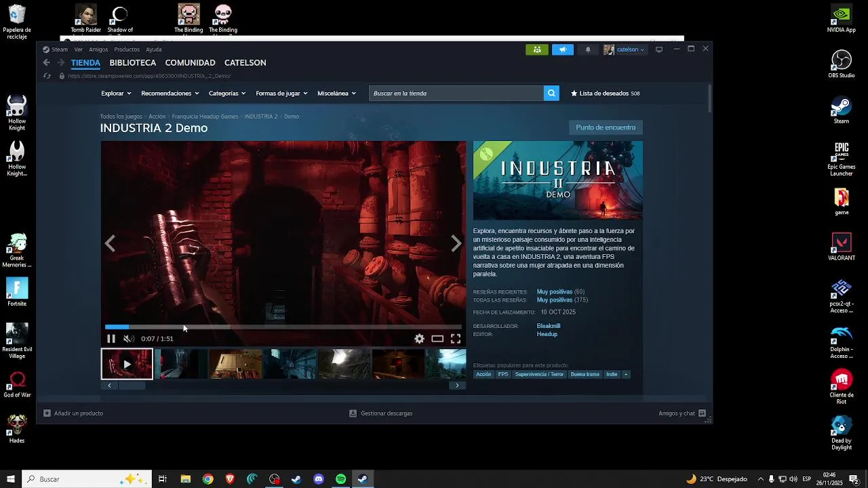Open Windows Start menu
The width and height of the screenshot is (868, 488).
11,479
